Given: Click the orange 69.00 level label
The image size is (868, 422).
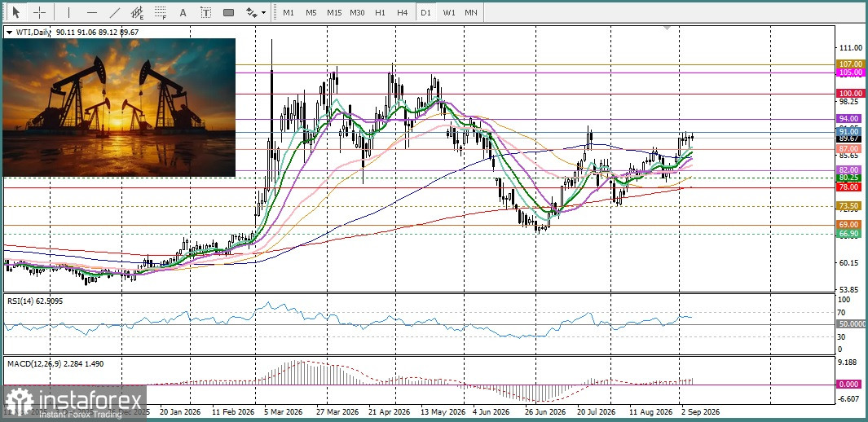Looking at the screenshot, I should click(x=850, y=225).
